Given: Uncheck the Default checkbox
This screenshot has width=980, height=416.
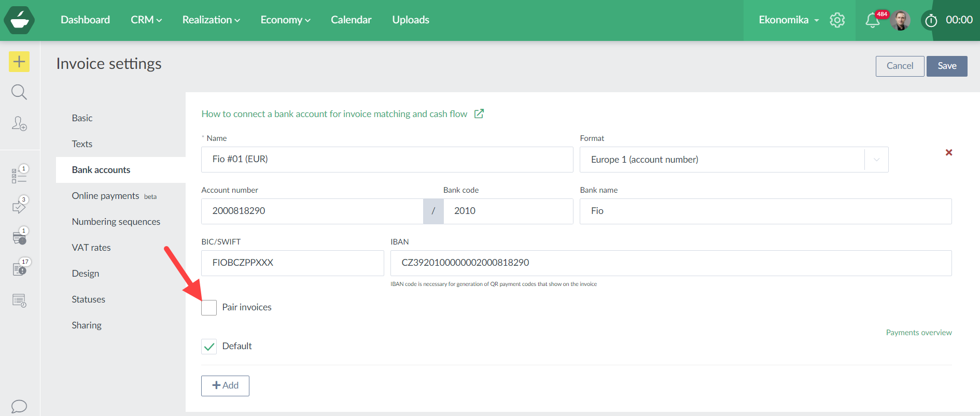Looking at the screenshot, I should tap(209, 347).
